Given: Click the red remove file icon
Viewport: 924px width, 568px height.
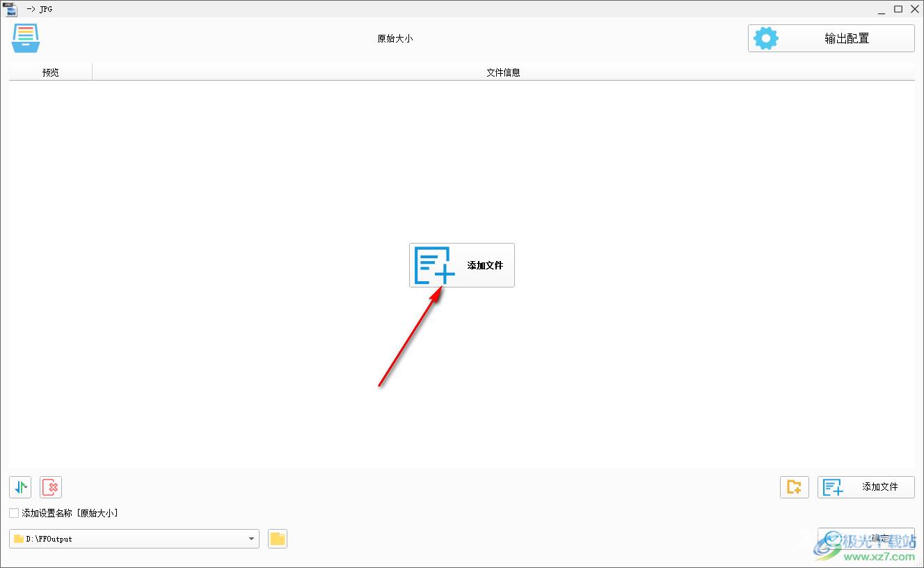Looking at the screenshot, I should (51, 487).
